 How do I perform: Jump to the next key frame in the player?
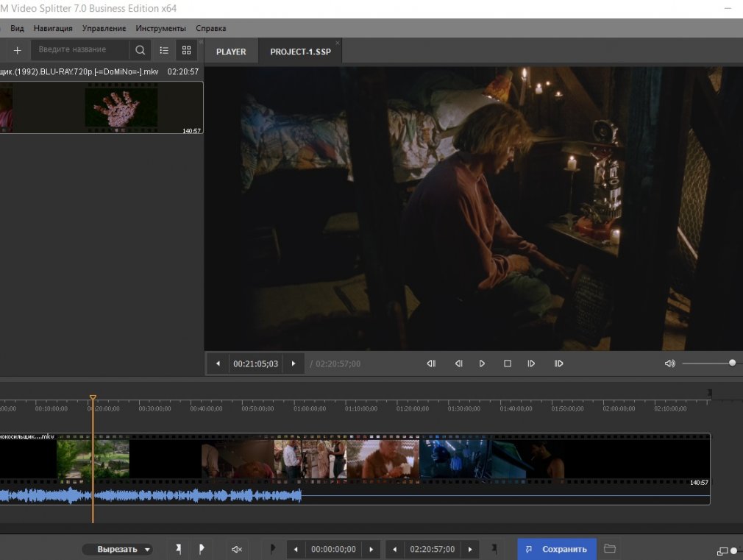[558, 364]
